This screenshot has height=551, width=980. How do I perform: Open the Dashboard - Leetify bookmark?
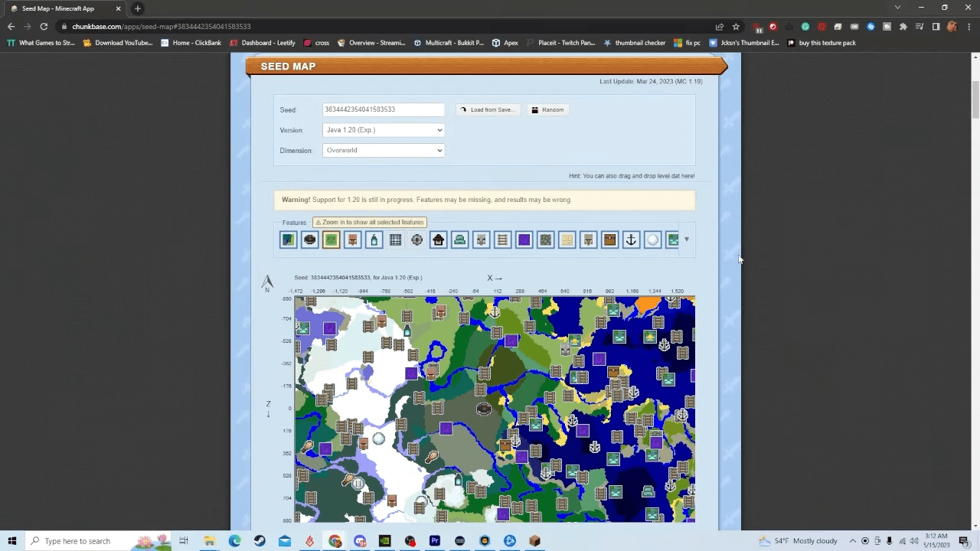(x=262, y=43)
